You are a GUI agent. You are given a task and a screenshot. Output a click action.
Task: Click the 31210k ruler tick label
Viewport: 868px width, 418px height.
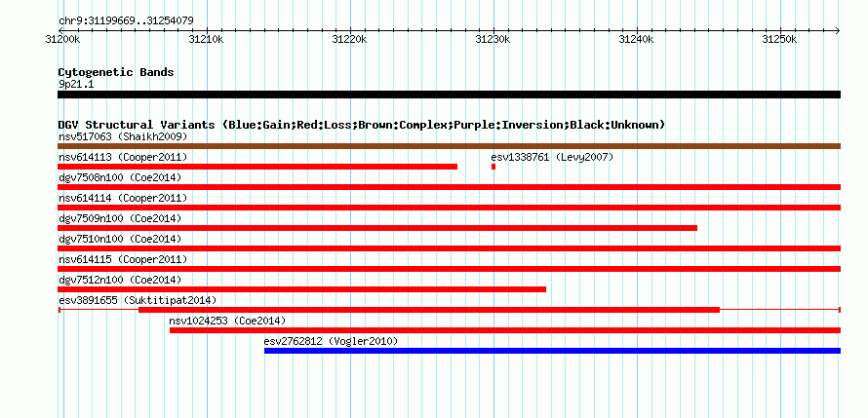(206, 39)
